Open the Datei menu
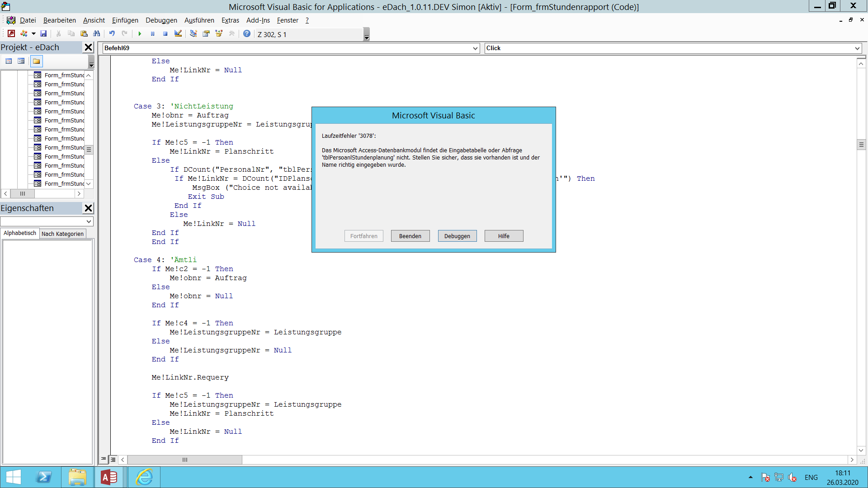Screen dimensions: 868x488 28,20
